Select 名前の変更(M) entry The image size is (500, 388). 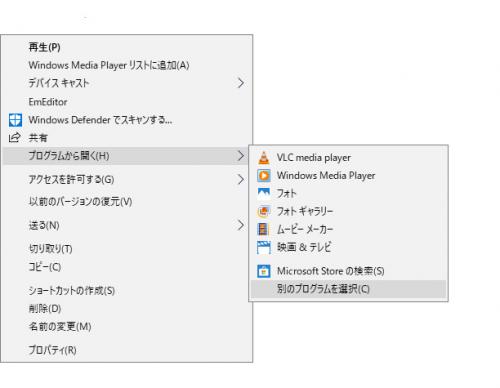127,327
